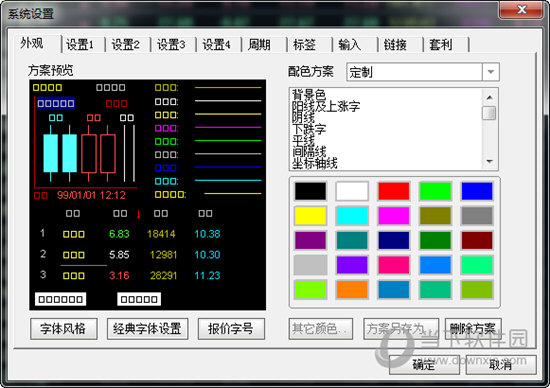Pick the dark green color swatch
This screenshot has height=388, width=550.
[x=435, y=240]
